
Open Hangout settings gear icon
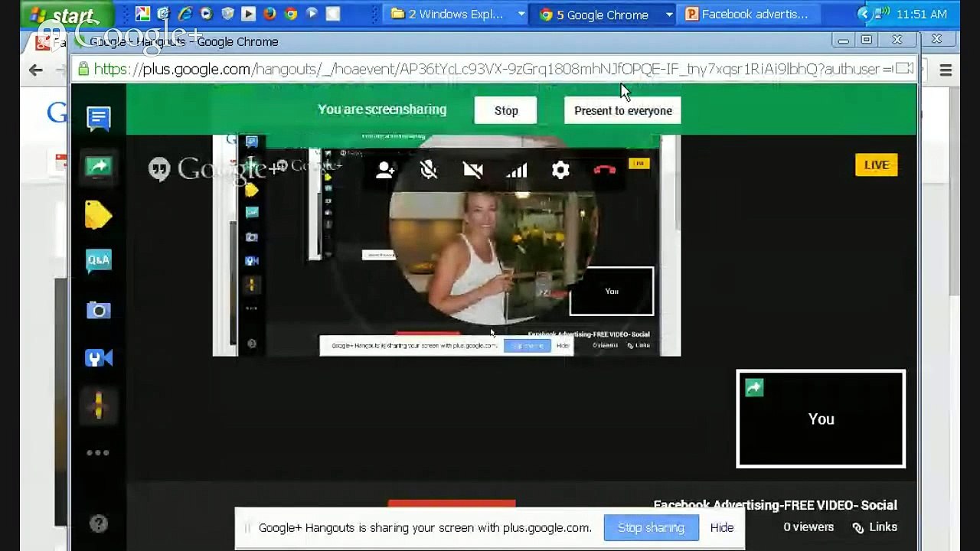click(560, 170)
